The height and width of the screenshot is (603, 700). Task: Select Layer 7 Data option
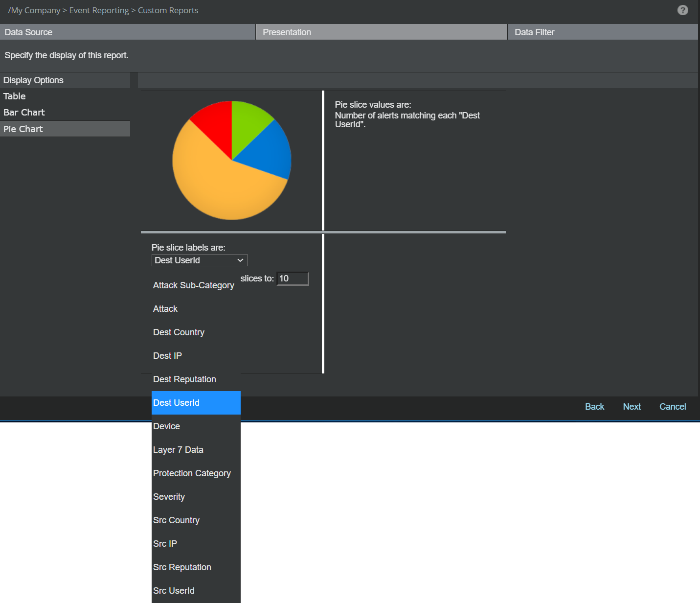(x=196, y=450)
